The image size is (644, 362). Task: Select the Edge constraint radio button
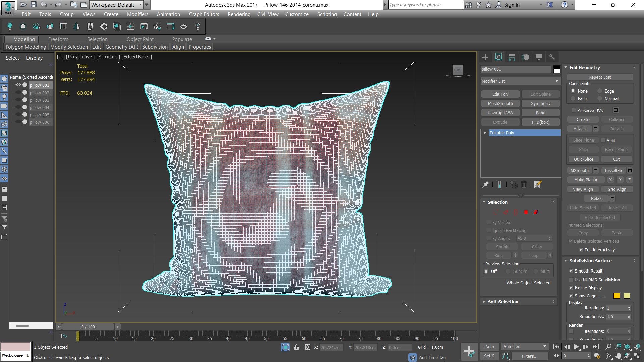point(600,91)
